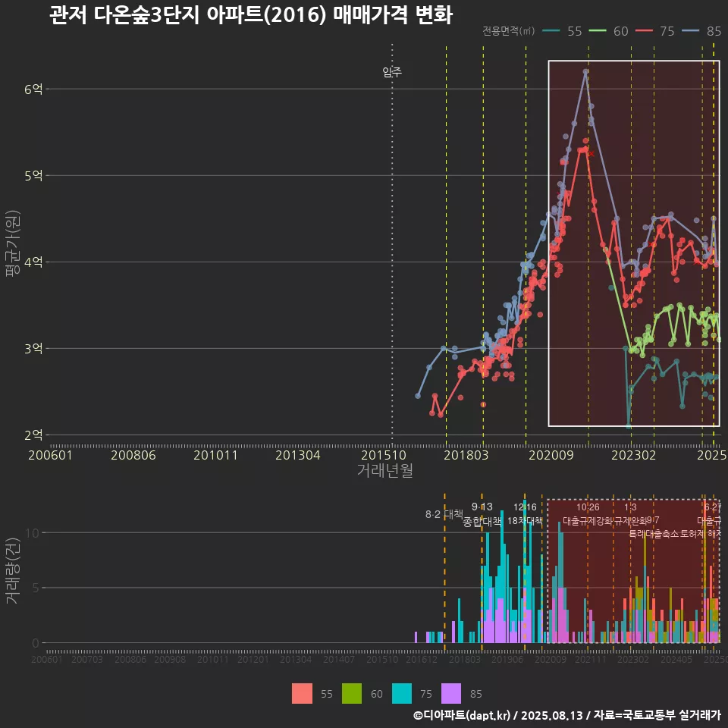Click the 10·26 대출규제강화 annotation
This screenshot has width=728, height=728.
click(588, 514)
